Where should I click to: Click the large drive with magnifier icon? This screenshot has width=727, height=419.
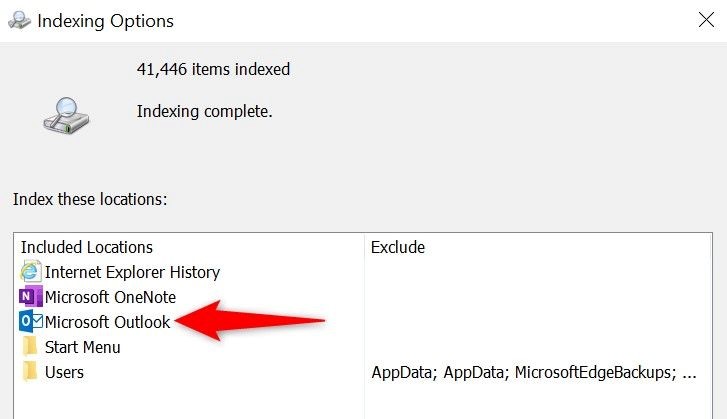(x=66, y=116)
